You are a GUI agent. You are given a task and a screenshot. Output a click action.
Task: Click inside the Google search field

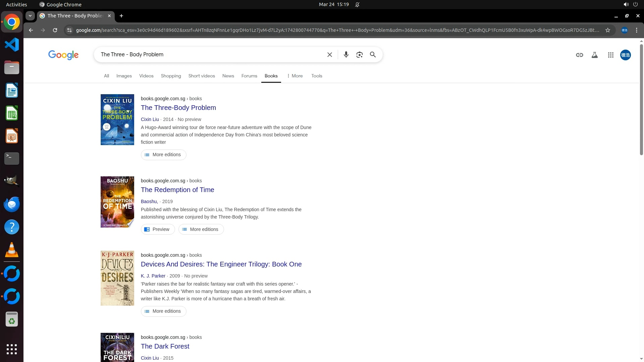[208, 55]
